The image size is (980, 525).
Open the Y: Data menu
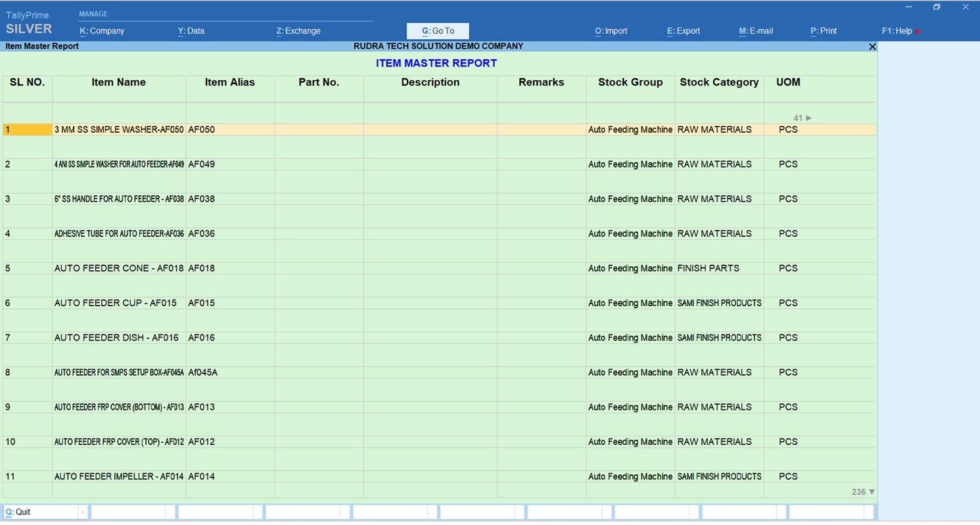pos(191,31)
